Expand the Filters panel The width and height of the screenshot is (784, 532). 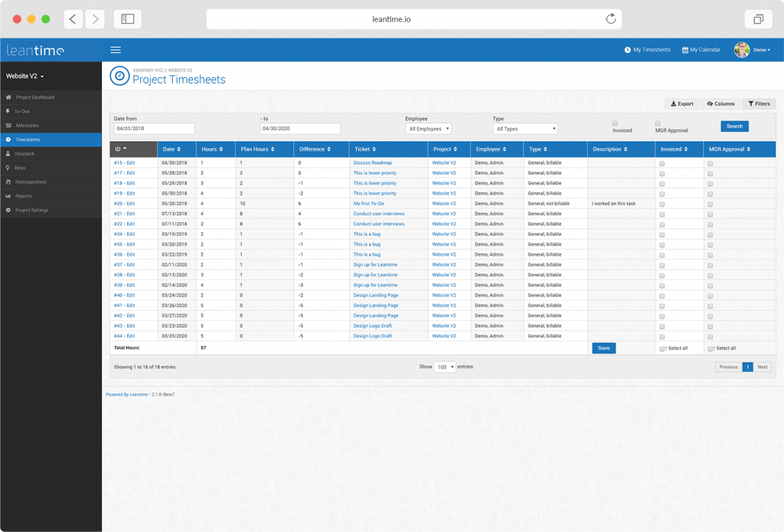tap(759, 104)
